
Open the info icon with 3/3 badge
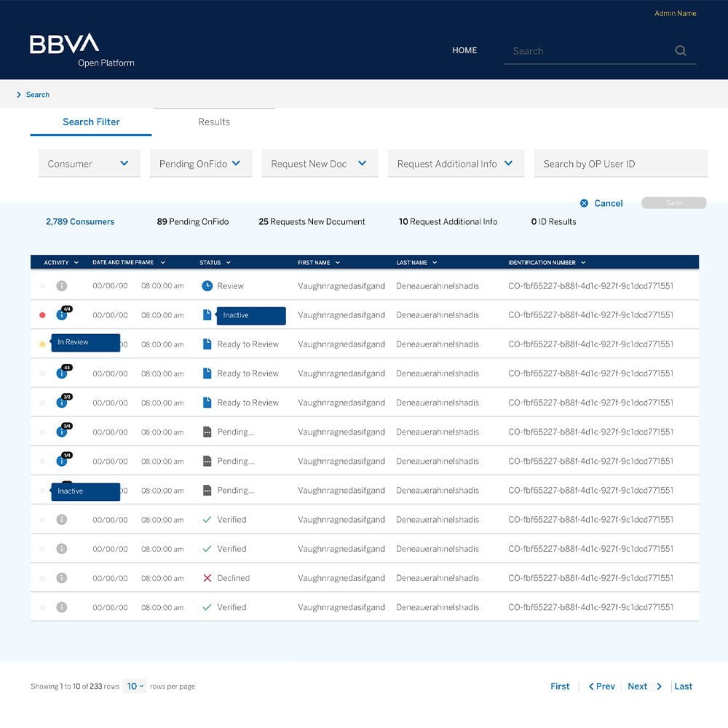(x=62, y=403)
